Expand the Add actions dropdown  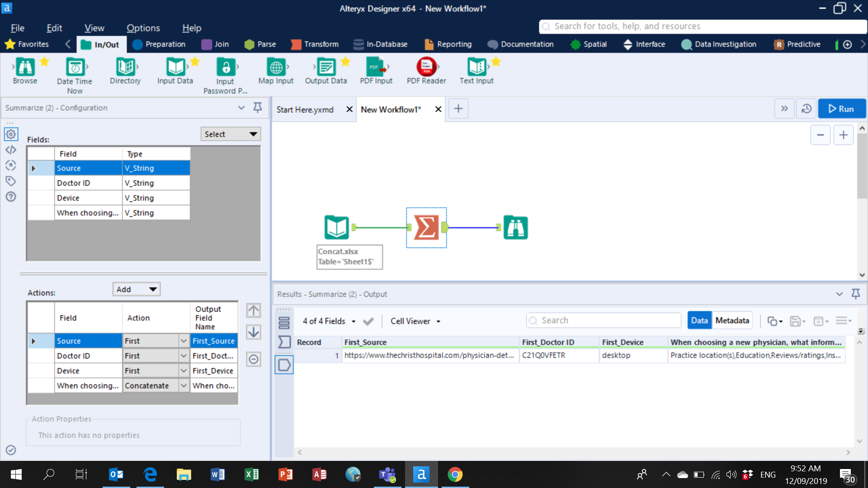[153, 289]
